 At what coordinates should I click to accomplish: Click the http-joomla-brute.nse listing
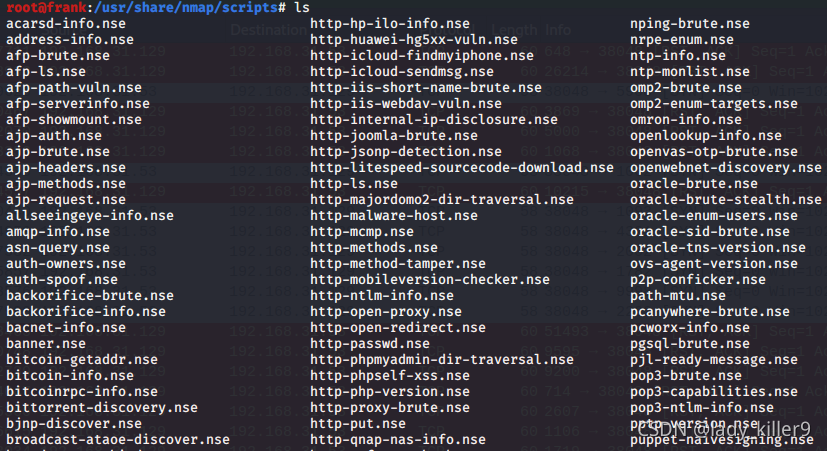394,136
